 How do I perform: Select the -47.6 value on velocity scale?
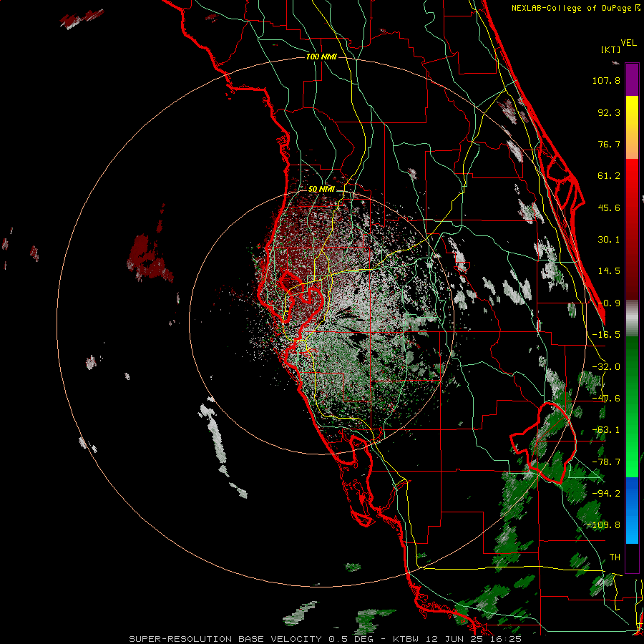[606, 399]
